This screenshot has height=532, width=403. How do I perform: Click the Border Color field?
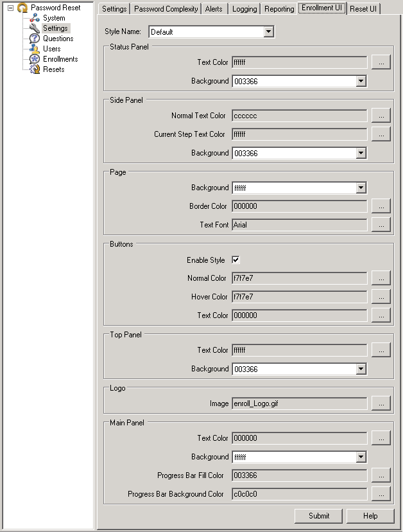coord(299,206)
